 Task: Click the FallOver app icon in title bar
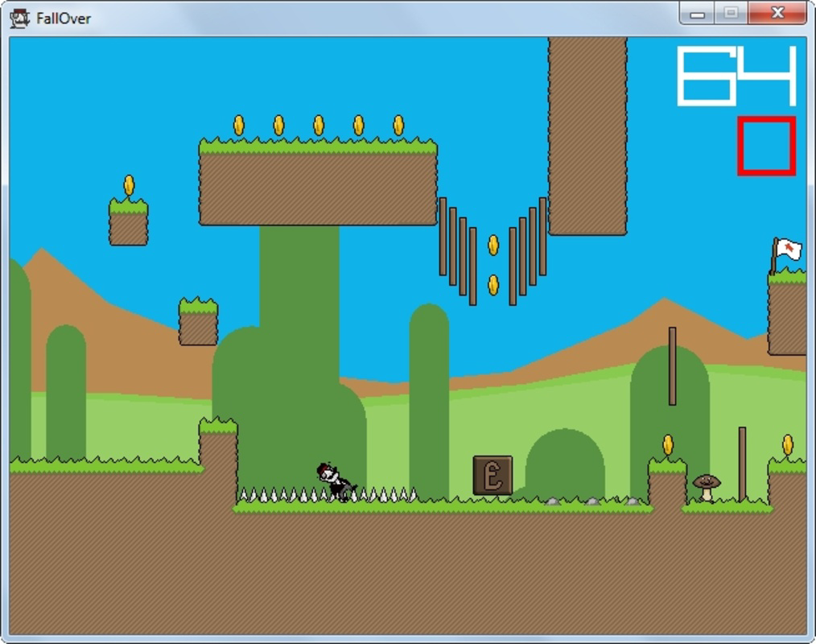(20, 19)
